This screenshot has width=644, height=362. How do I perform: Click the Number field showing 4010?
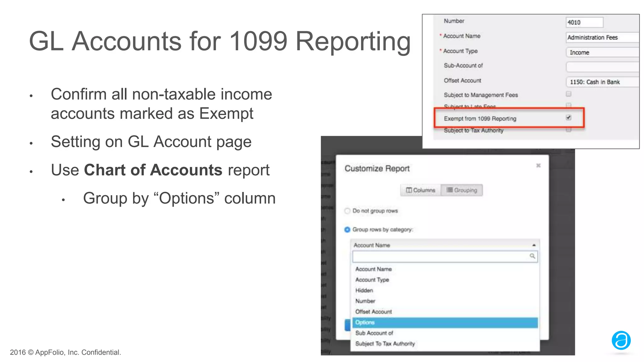coord(584,22)
